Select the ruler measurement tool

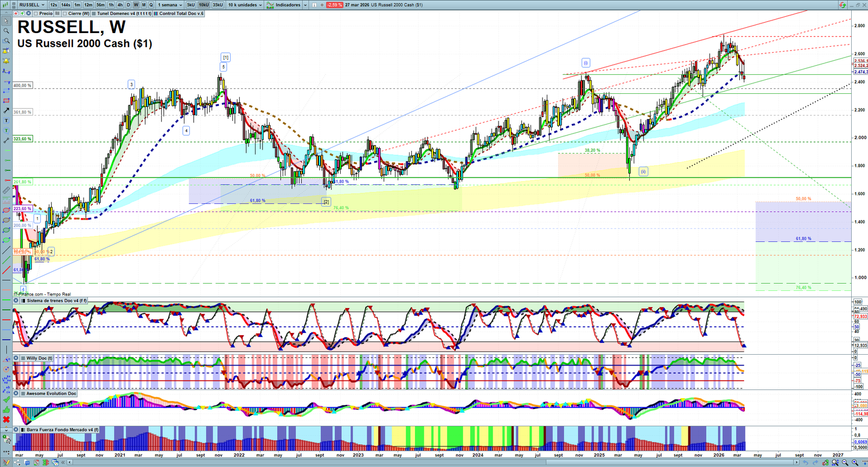[6, 190]
